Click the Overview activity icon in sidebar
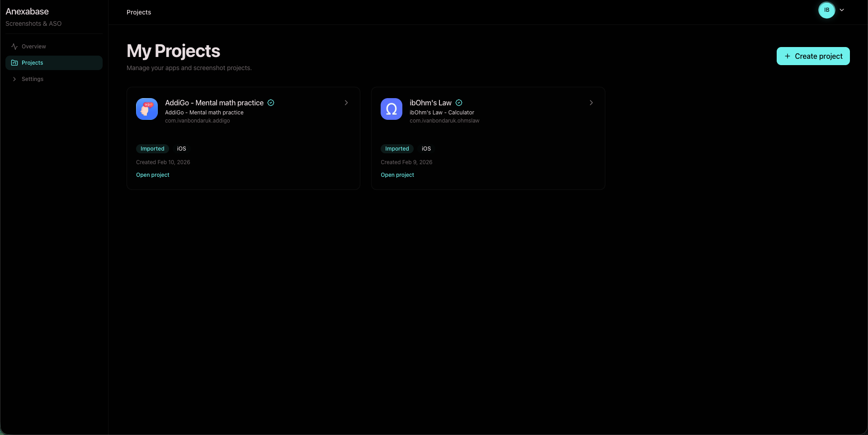This screenshot has height=435, width=868. [14, 46]
